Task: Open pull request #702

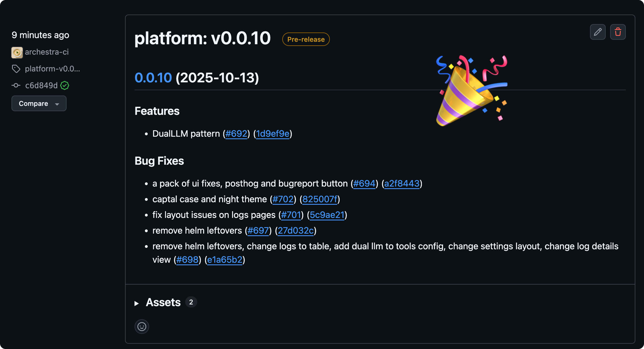Action: [283, 199]
